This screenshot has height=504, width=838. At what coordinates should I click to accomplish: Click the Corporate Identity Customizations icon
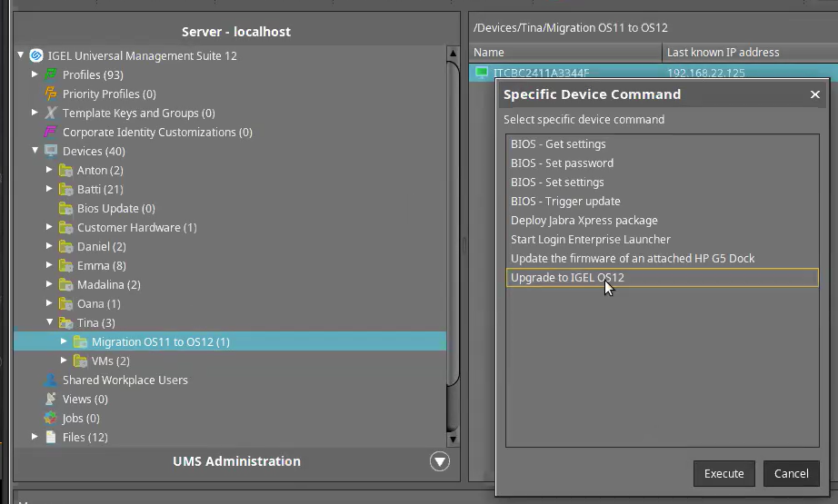51,132
